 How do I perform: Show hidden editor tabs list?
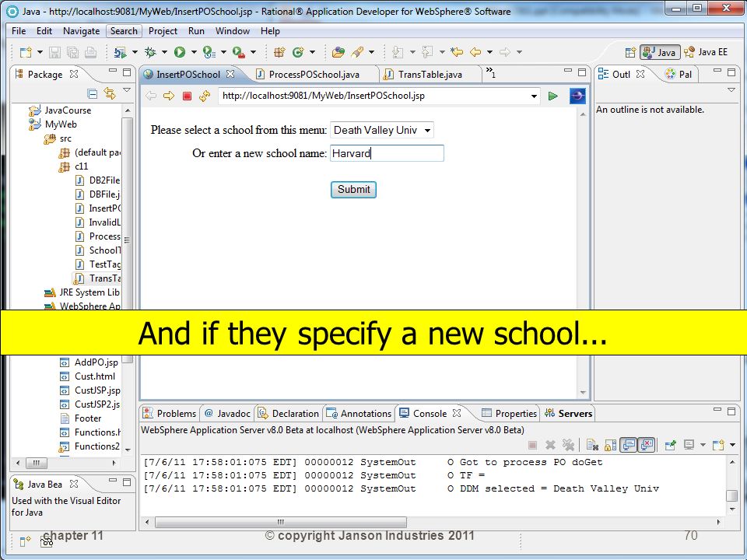491,73
